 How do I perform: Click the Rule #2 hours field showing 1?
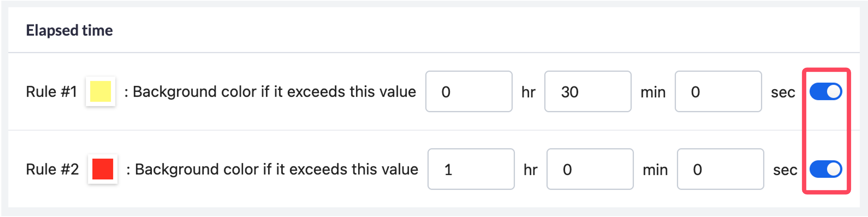pos(471,169)
